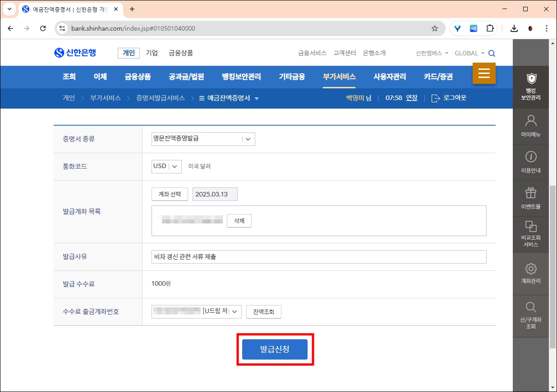The image size is (557, 392).
Task: Click the blue V extension icon
Action: [x=458, y=28]
